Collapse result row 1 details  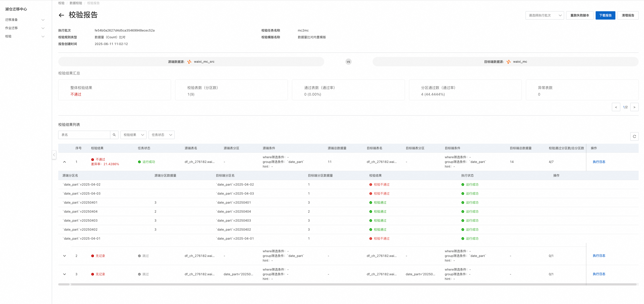pyautogui.click(x=65, y=162)
